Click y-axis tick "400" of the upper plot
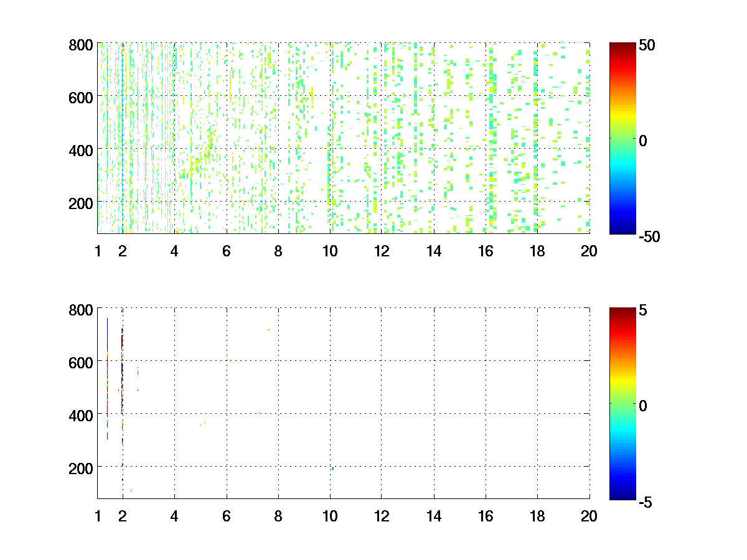The image size is (747, 560). (x=81, y=150)
